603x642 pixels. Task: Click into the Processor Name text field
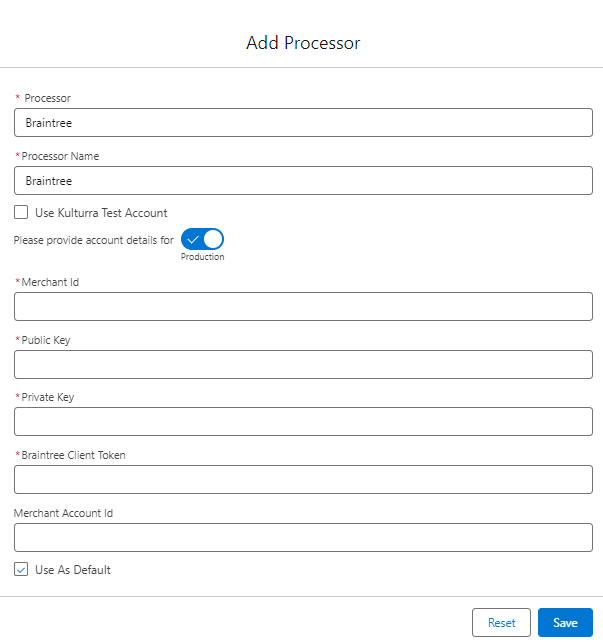(x=303, y=181)
